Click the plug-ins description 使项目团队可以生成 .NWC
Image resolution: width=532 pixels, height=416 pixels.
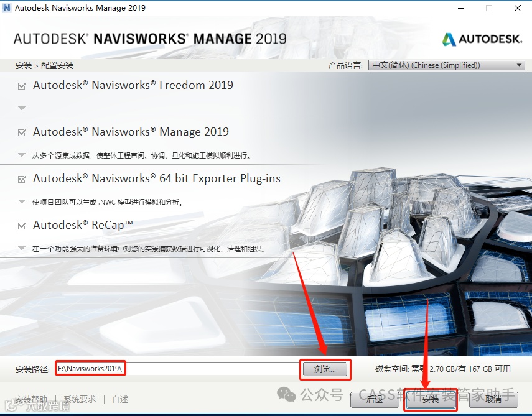[108, 202]
